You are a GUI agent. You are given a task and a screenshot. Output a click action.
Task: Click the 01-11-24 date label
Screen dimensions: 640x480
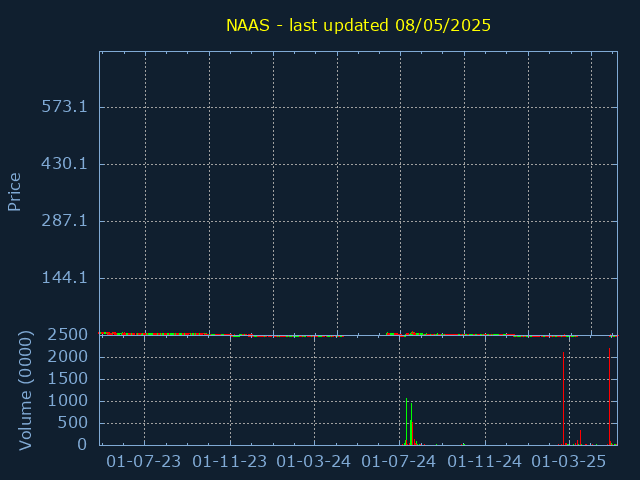[x=484, y=462]
